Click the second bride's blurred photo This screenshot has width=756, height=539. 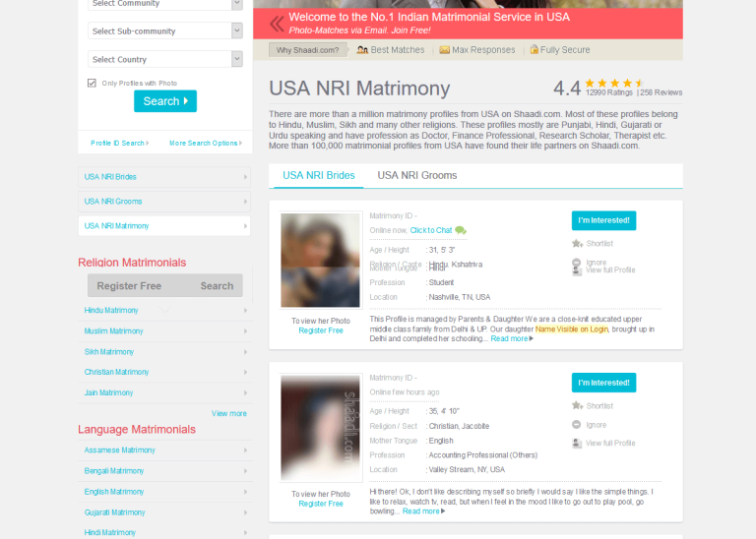320,428
